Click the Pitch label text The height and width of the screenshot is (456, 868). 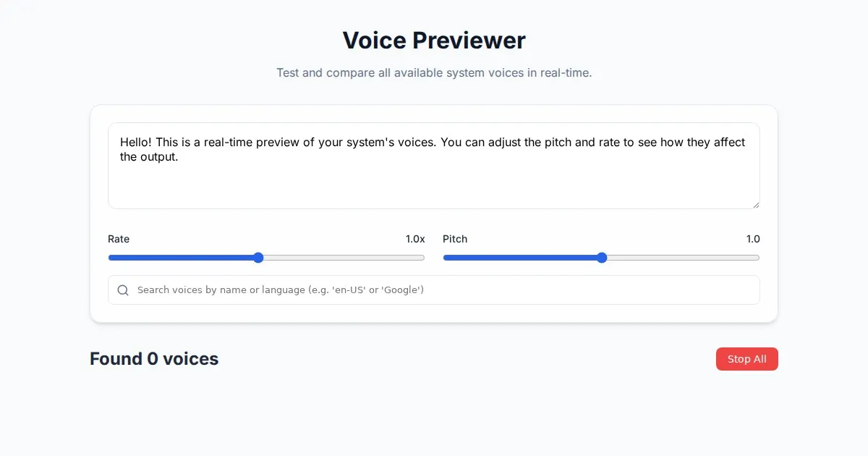[x=455, y=239]
